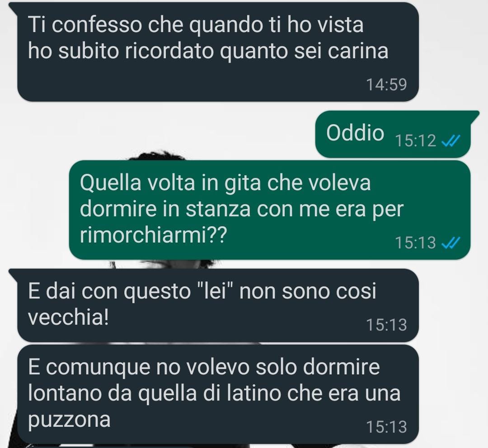Select the message starting with Ti confesso
The height and width of the screenshot is (448, 488).
pos(218,52)
